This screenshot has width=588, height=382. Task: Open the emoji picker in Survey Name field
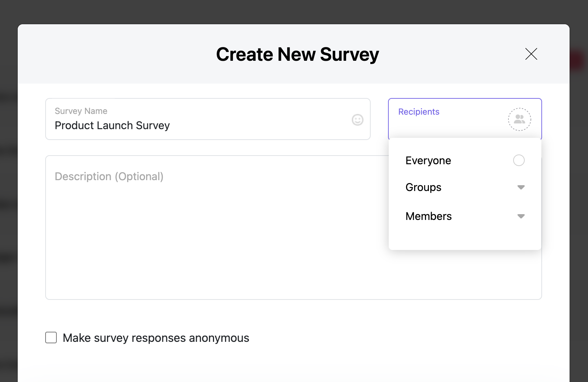[x=357, y=120]
